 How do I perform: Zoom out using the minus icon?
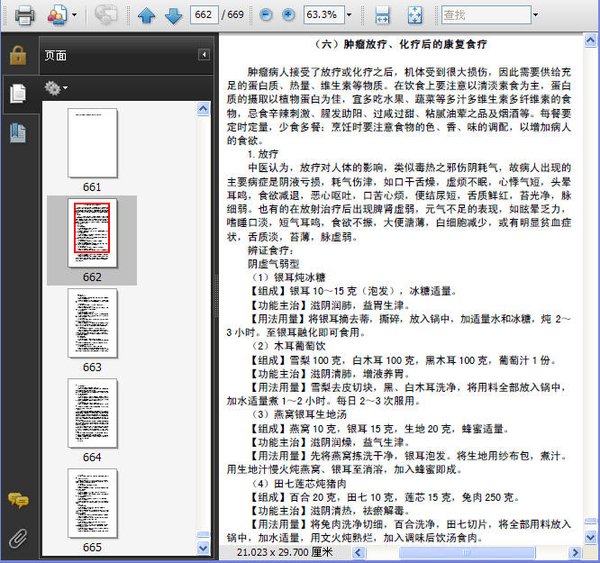(x=266, y=15)
